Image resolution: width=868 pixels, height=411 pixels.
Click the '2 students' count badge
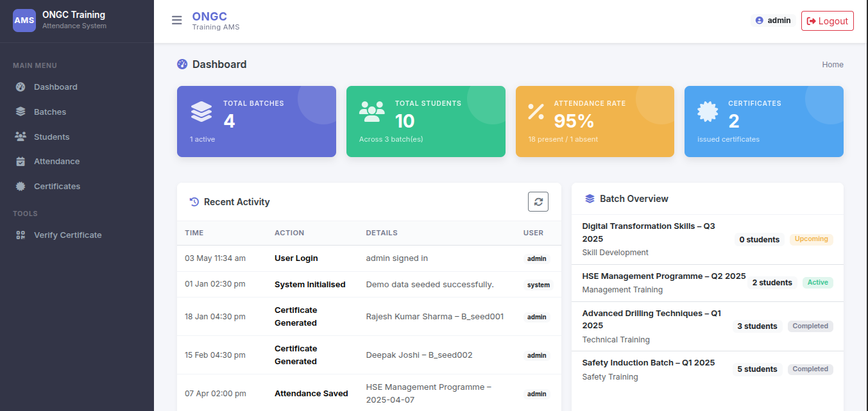tap(772, 283)
